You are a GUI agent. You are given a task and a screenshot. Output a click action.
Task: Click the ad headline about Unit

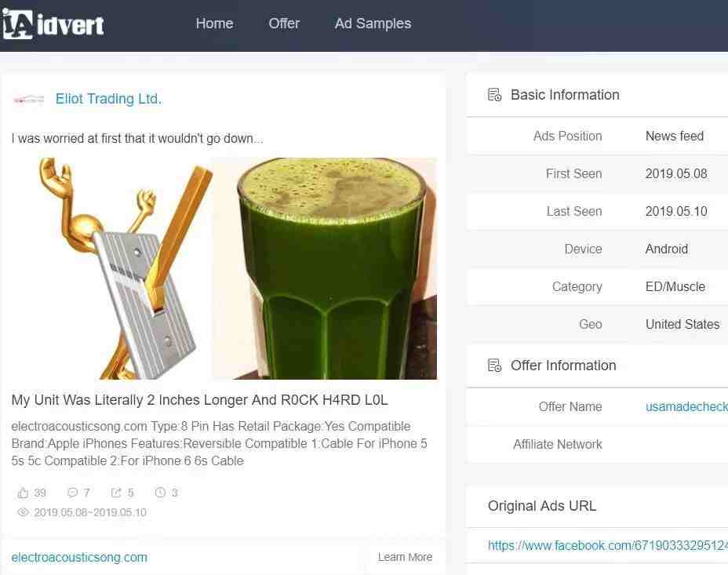tap(199, 400)
